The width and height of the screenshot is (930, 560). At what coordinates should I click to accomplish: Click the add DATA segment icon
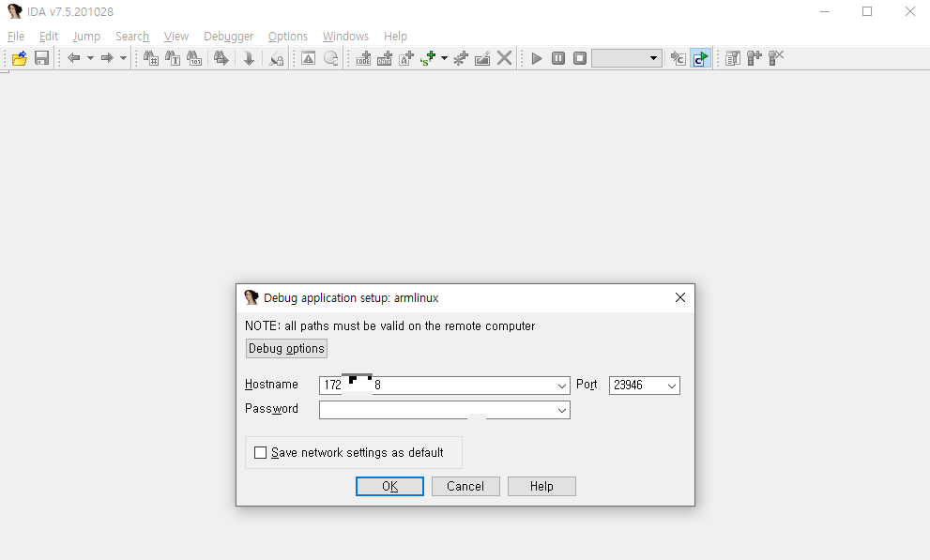(385, 58)
